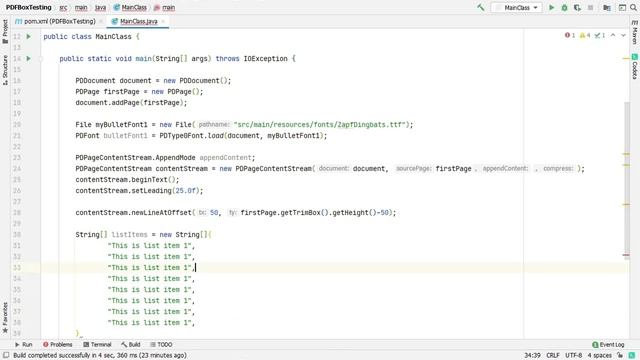This screenshot has height=360, width=640.
Task: Go to previous highlighted problem arrow
Action: pyautogui.click(x=613, y=36)
